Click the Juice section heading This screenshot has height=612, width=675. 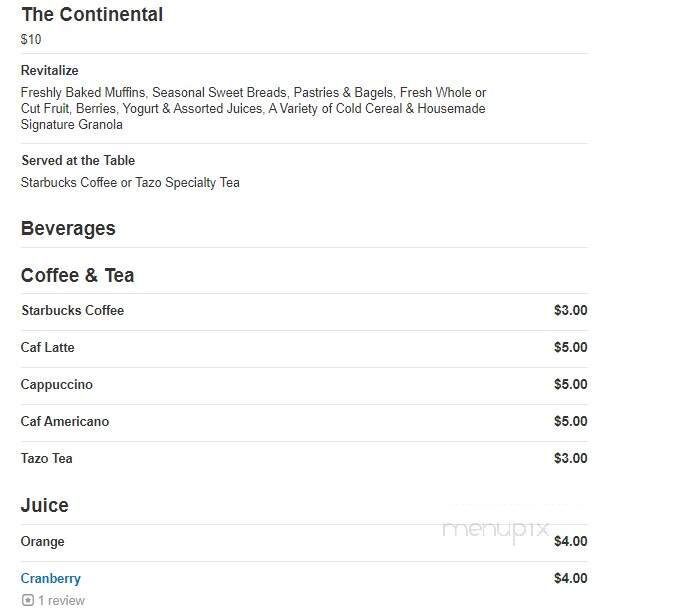pos(44,505)
